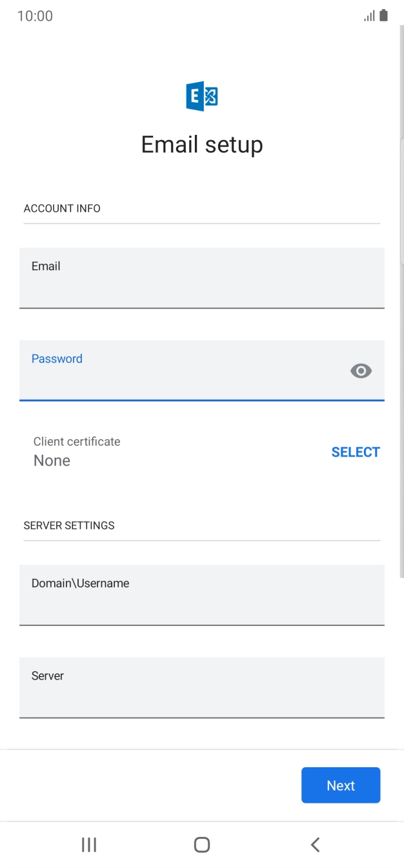404x868 pixels.
Task: Click the Domain\Username input field
Action: coord(201,595)
